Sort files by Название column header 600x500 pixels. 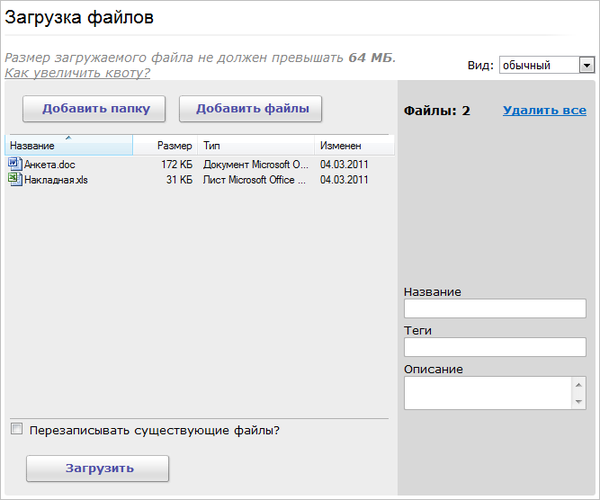(x=68, y=146)
